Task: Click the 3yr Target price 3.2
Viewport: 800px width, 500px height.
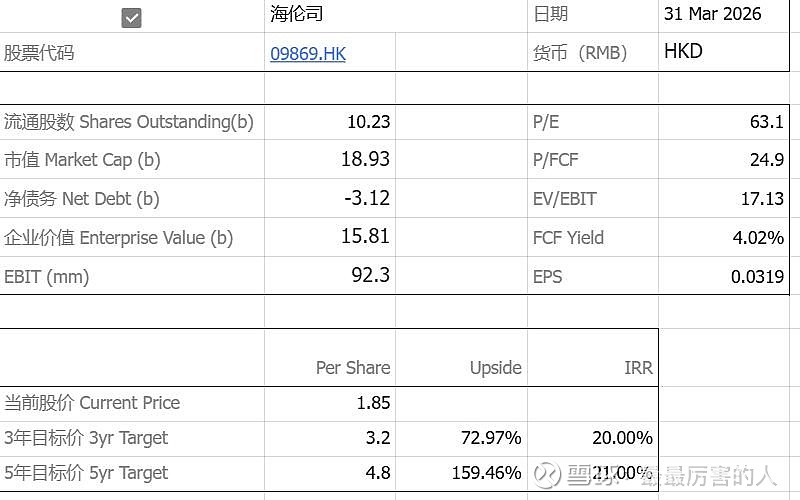Action: click(x=378, y=438)
